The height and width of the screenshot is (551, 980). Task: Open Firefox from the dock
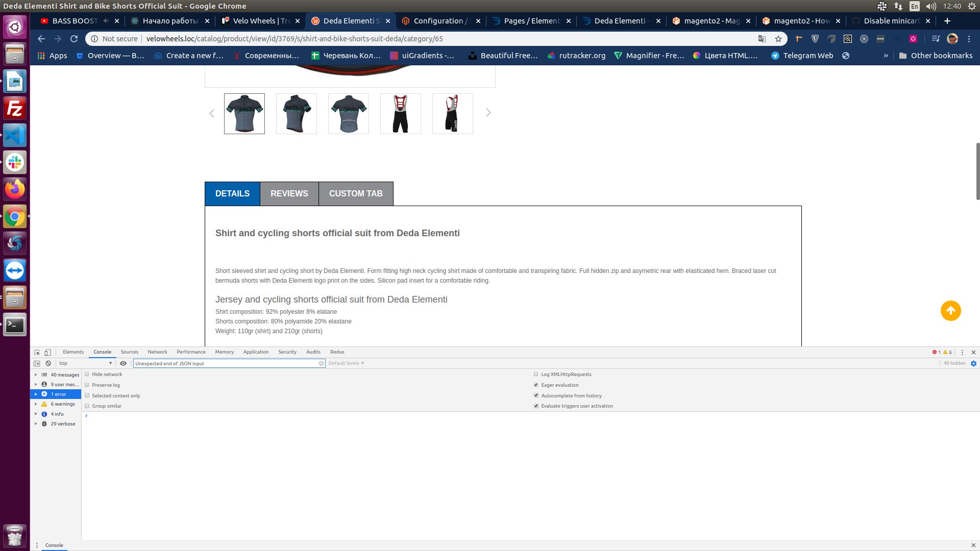[15, 190]
